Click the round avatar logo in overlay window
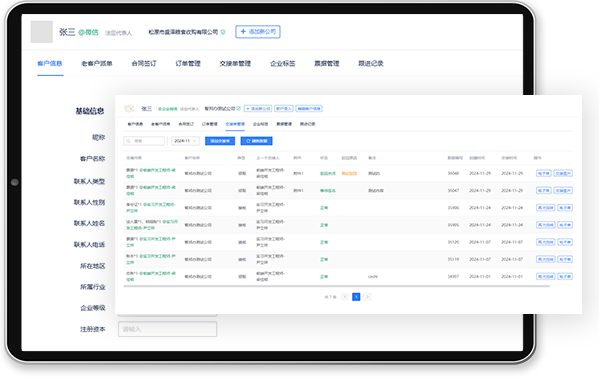This screenshot has width=599, height=379. coord(130,109)
